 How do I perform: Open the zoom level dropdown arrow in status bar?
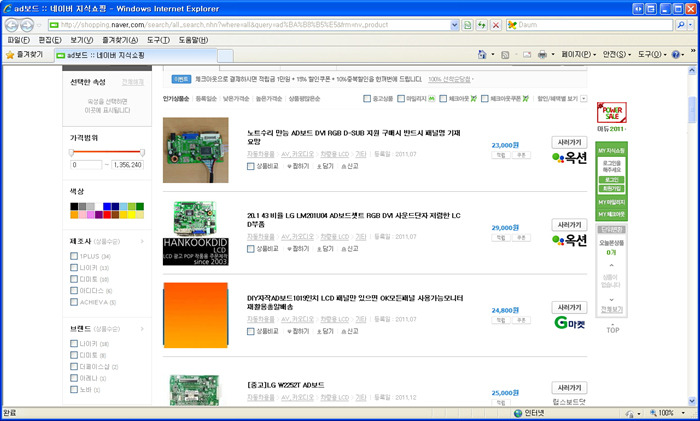(x=683, y=413)
